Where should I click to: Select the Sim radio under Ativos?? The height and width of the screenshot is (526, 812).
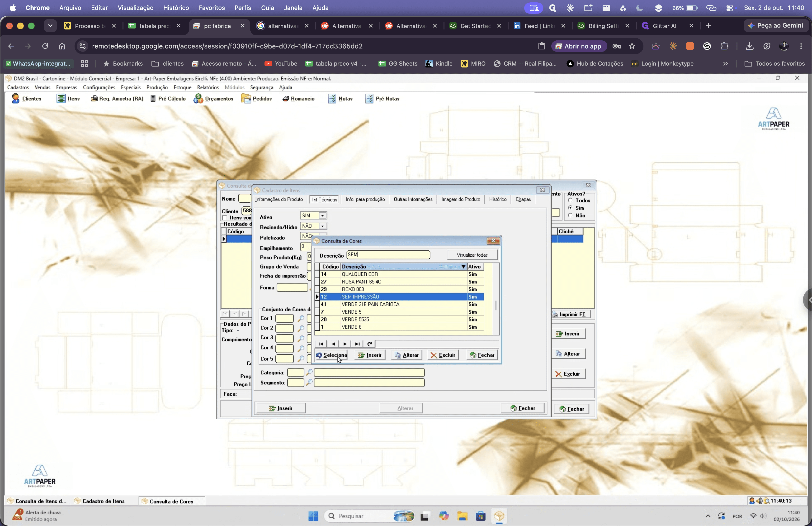click(x=570, y=208)
